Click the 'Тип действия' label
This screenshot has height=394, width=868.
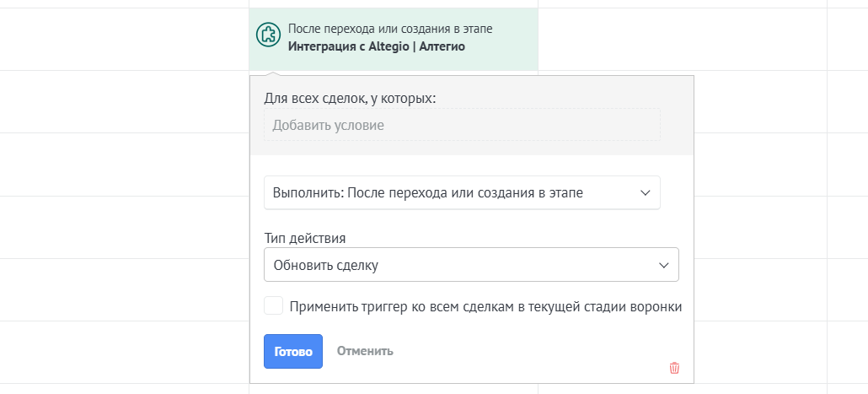pyautogui.click(x=305, y=238)
